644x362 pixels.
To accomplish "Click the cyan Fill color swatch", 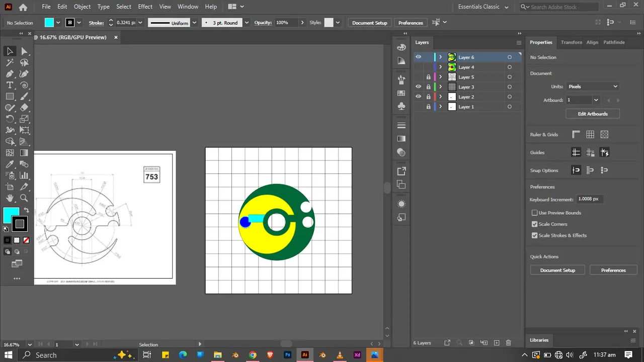I will (x=11, y=215).
